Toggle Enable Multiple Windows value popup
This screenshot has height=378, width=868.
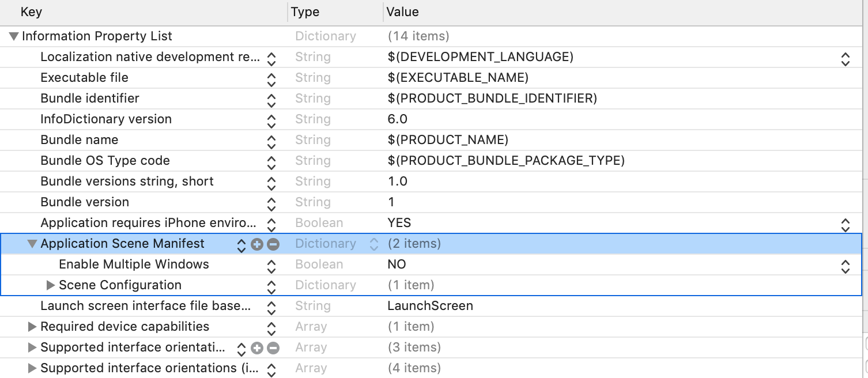(845, 265)
